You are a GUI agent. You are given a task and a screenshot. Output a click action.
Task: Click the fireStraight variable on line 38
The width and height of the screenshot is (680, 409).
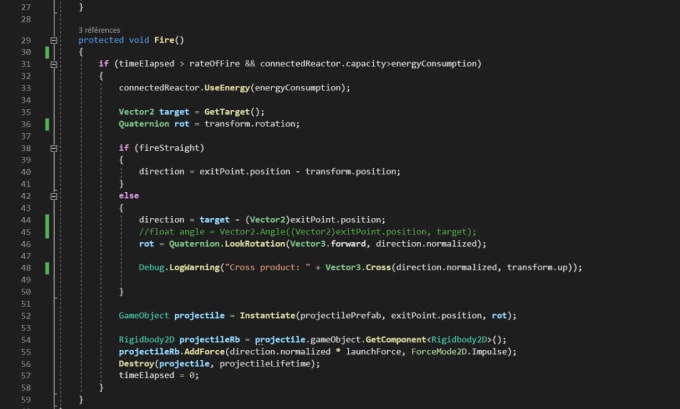(x=169, y=148)
